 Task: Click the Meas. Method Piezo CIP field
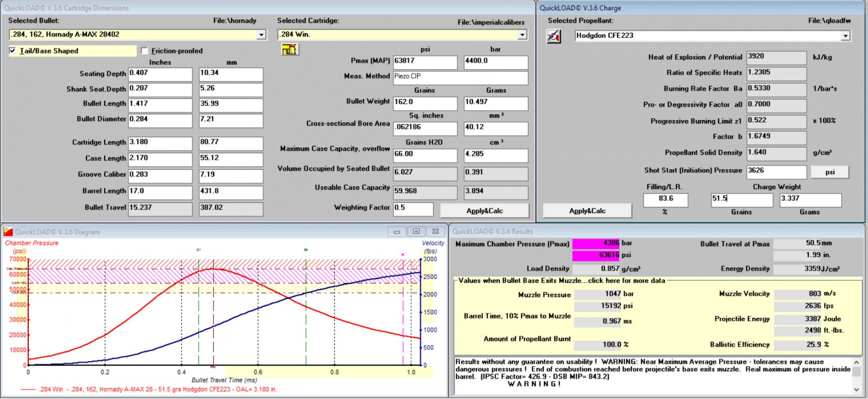pyautogui.click(x=460, y=78)
